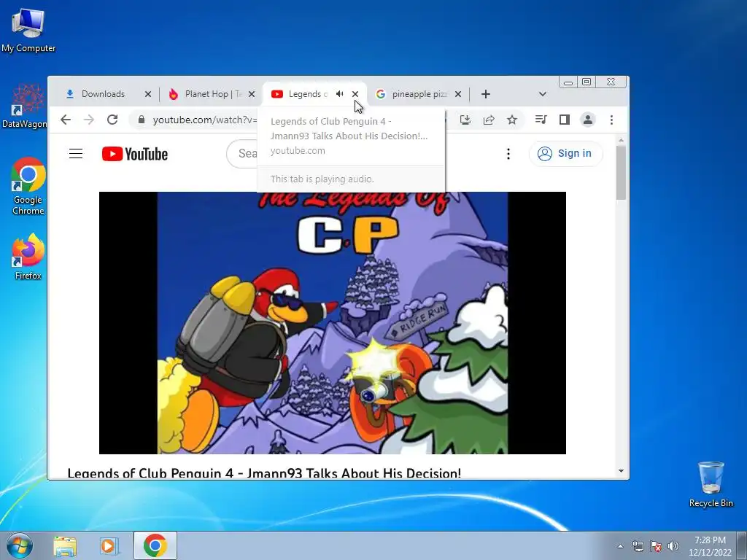The width and height of the screenshot is (747, 560).
Task: Open Chrome side panel
Action: tap(565, 120)
